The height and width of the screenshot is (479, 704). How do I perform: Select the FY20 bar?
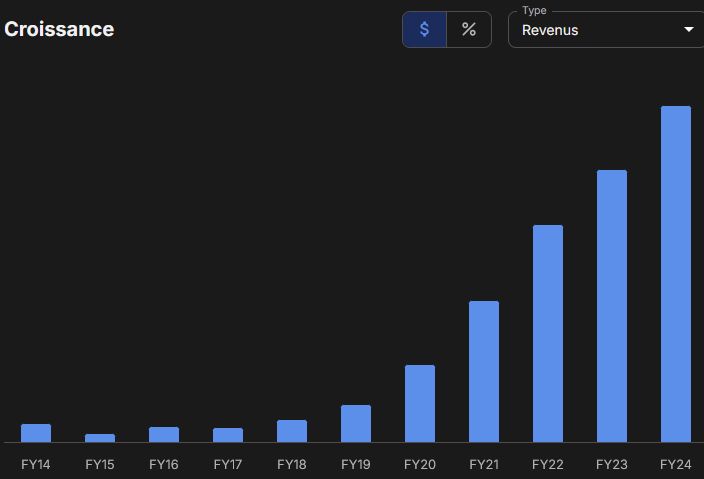pos(420,404)
